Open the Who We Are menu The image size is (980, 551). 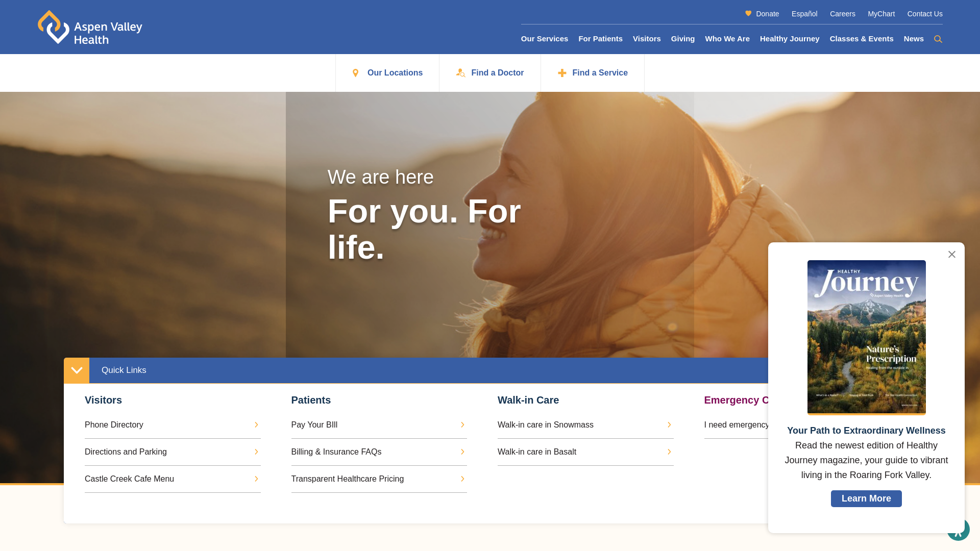[x=727, y=39]
